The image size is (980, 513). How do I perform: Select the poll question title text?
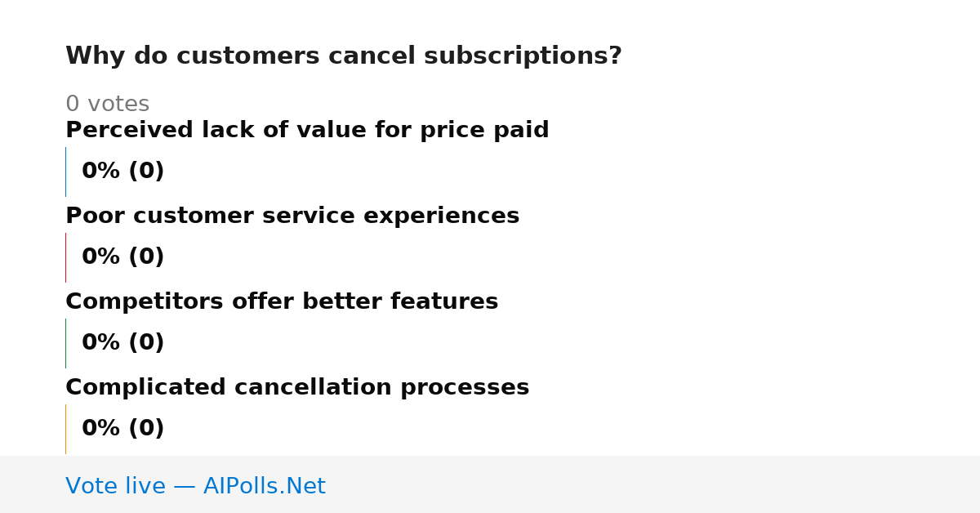pos(343,56)
